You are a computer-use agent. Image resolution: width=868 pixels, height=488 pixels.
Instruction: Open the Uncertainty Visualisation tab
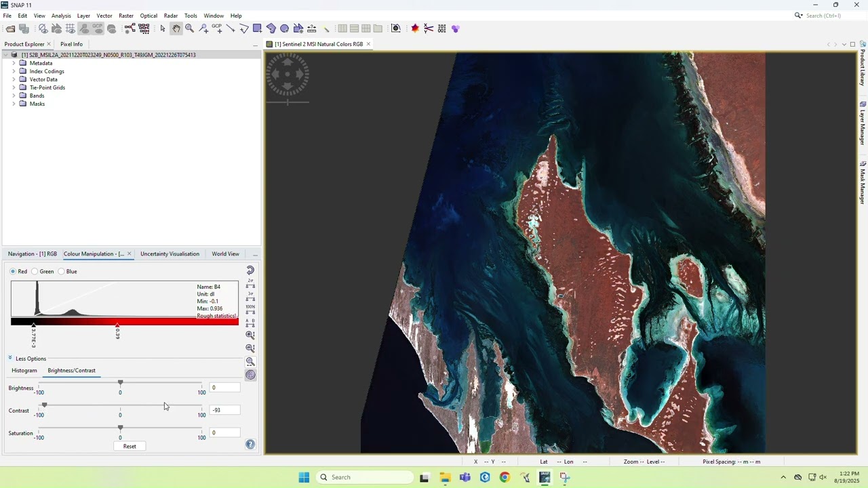[x=170, y=254]
